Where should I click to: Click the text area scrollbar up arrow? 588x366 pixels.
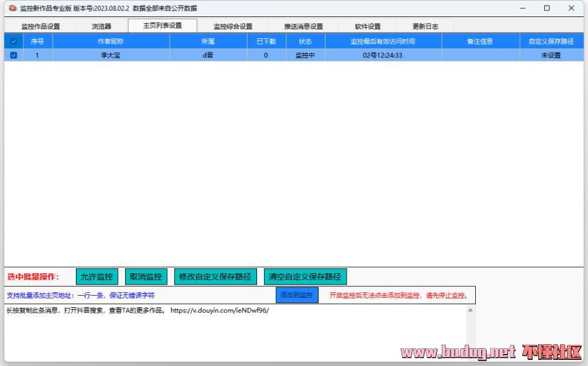pyautogui.click(x=470, y=311)
